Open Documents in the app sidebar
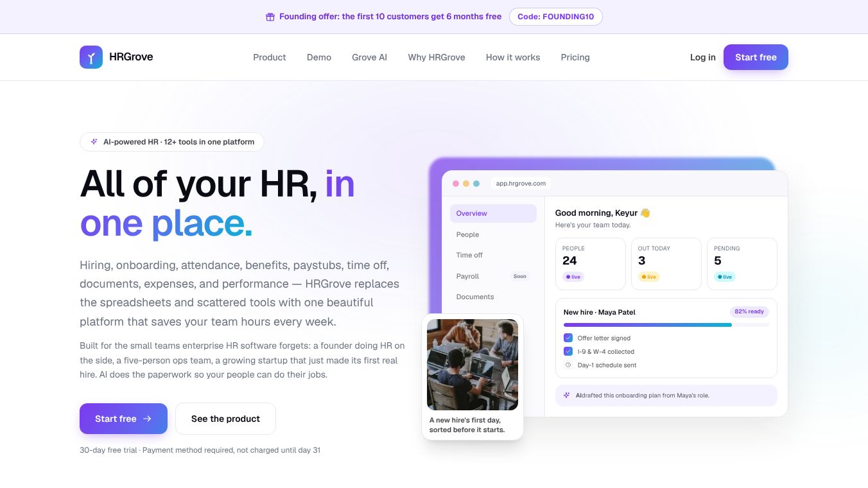 click(493, 297)
